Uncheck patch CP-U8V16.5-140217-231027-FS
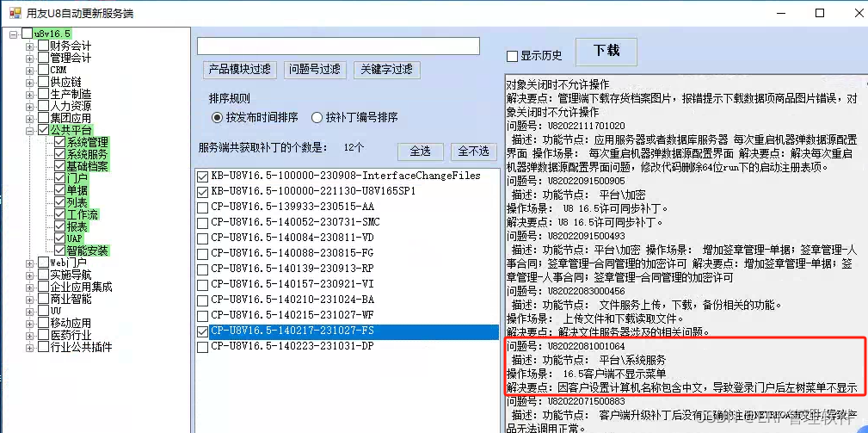Screen dimensions: 868x433 [x=203, y=331]
